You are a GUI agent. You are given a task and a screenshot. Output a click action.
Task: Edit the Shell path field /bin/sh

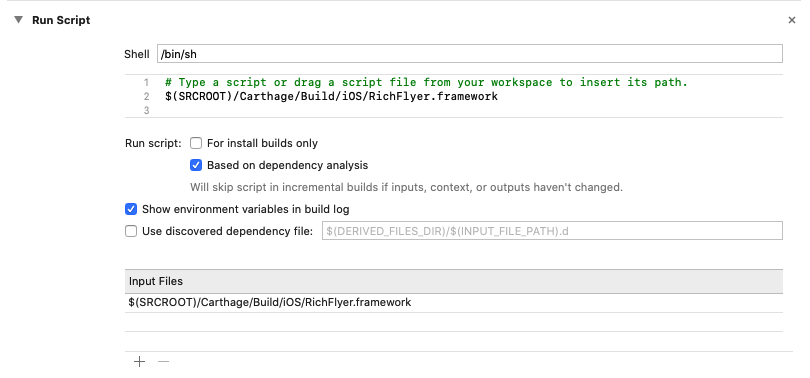470,54
